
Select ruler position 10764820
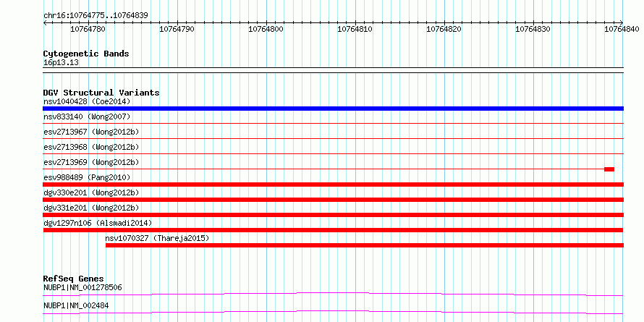[444, 29]
